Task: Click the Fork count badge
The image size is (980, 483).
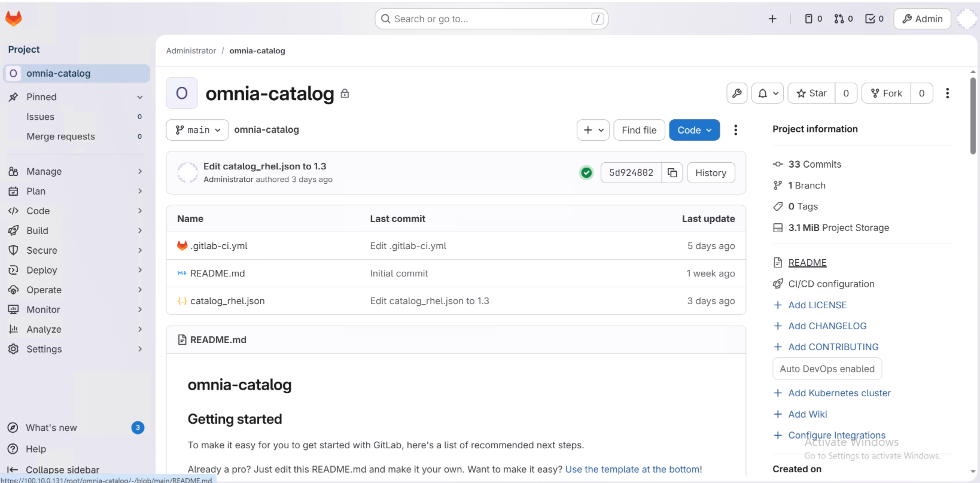Action: pos(921,93)
